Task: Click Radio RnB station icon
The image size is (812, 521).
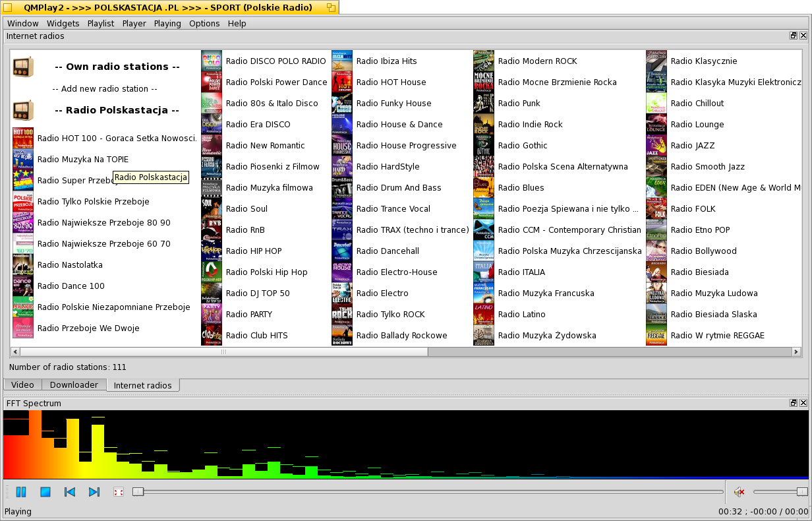Action: pos(212,230)
